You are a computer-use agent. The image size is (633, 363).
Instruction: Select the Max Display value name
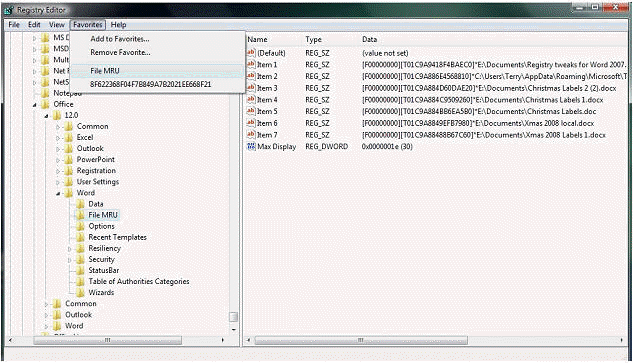point(277,147)
